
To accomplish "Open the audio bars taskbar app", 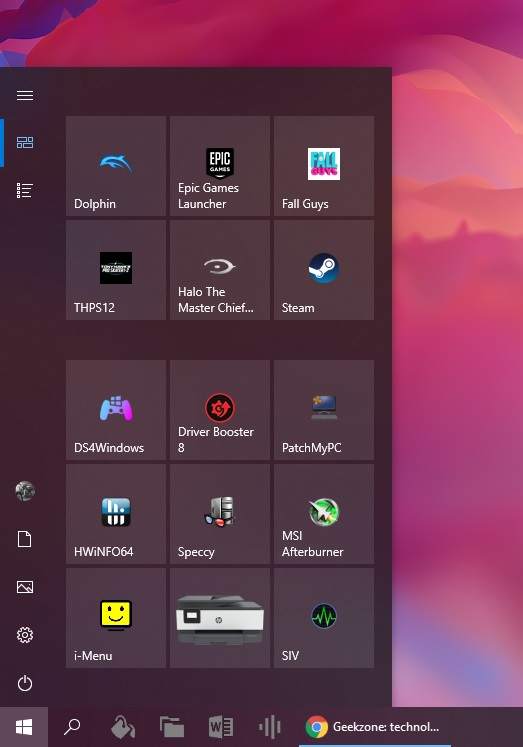I will point(270,727).
